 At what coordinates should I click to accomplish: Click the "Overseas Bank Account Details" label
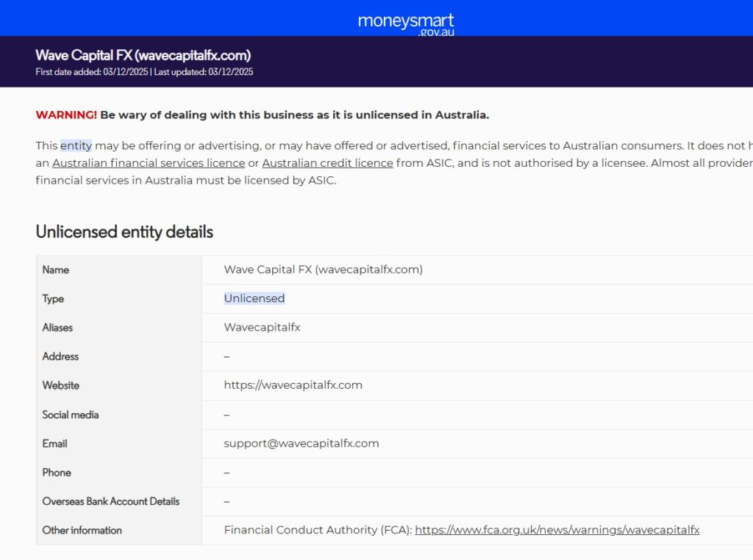point(111,501)
